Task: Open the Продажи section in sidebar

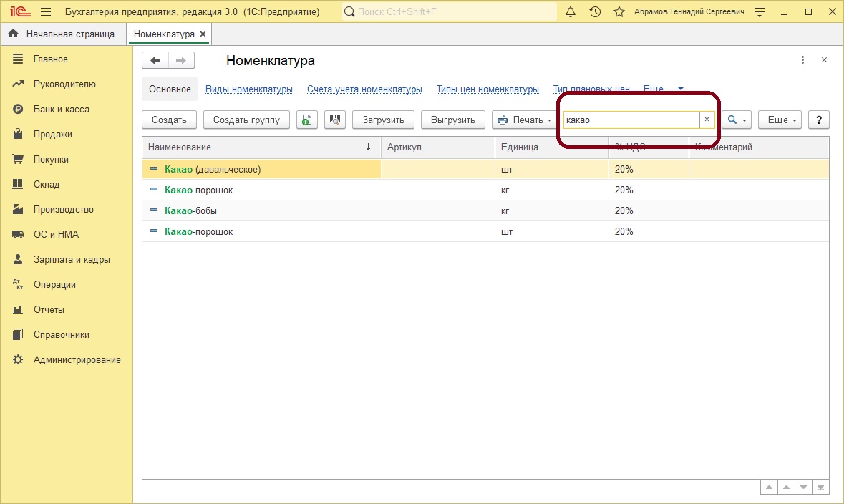Action: (x=52, y=135)
